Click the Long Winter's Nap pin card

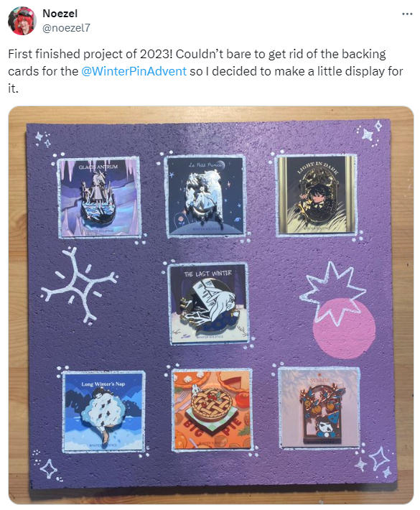103,411
